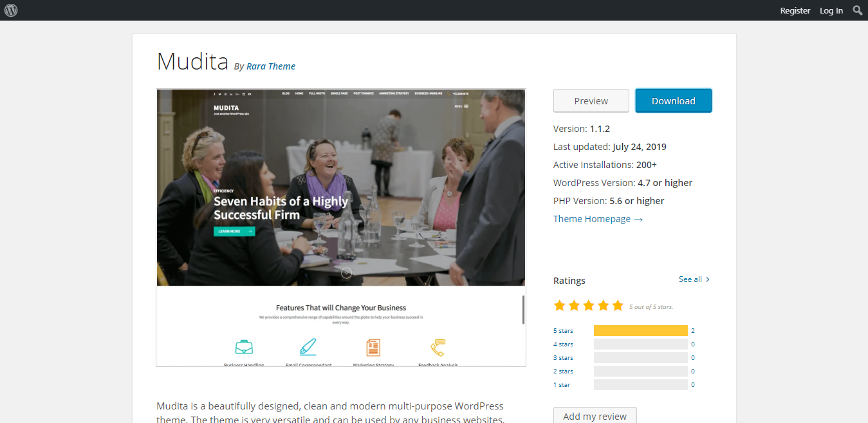Viewport: 868px width, 423px height.
Task: Click the Preview button
Action: pyautogui.click(x=591, y=100)
